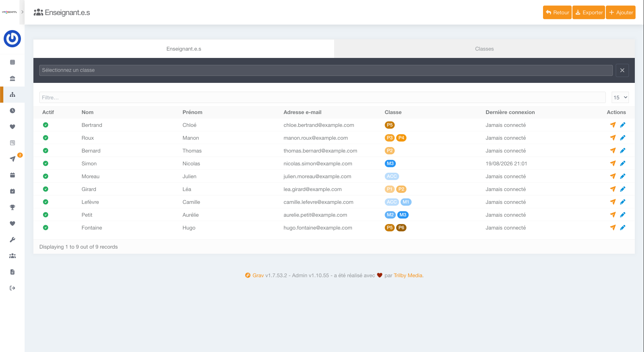Toggle the active indicator for Petit
644x352 pixels.
point(46,215)
